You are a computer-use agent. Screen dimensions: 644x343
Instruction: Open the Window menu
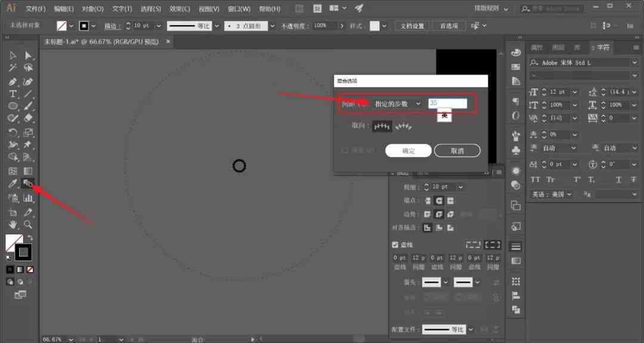[x=239, y=8]
